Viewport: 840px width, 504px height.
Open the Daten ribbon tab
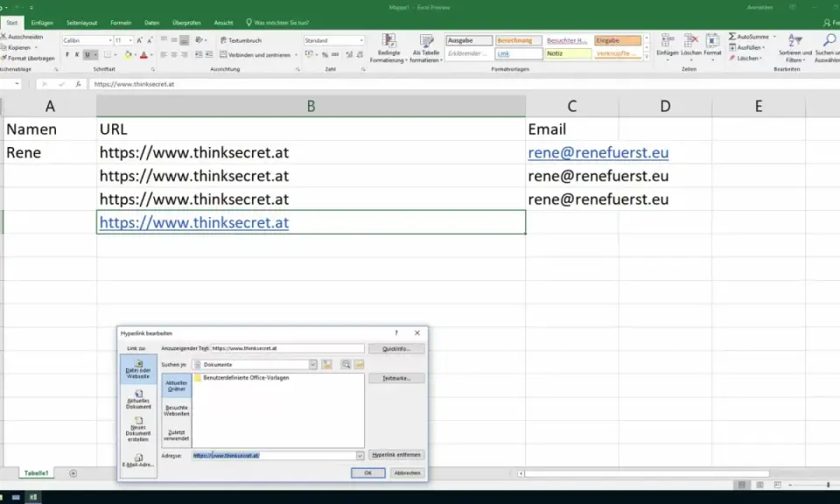click(x=151, y=23)
